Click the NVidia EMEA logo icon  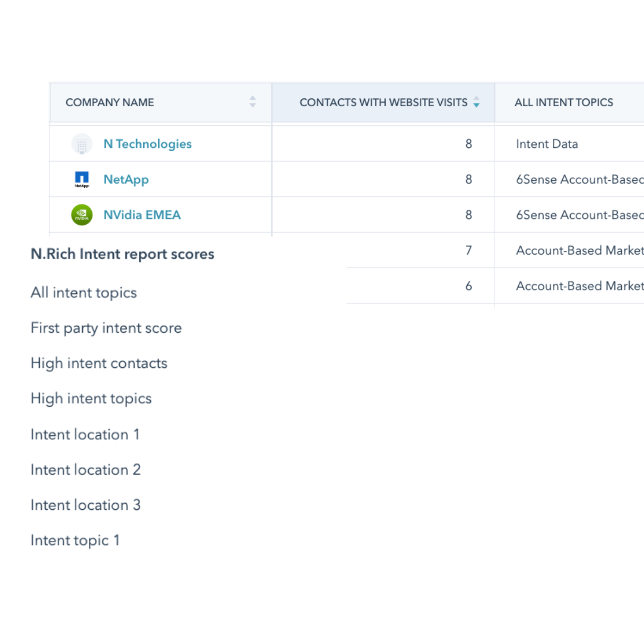click(x=82, y=215)
